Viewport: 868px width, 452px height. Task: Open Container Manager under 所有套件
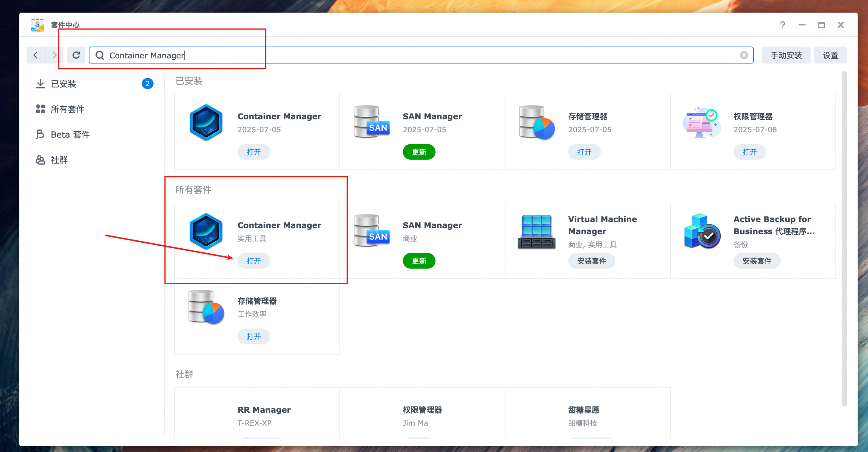point(254,261)
